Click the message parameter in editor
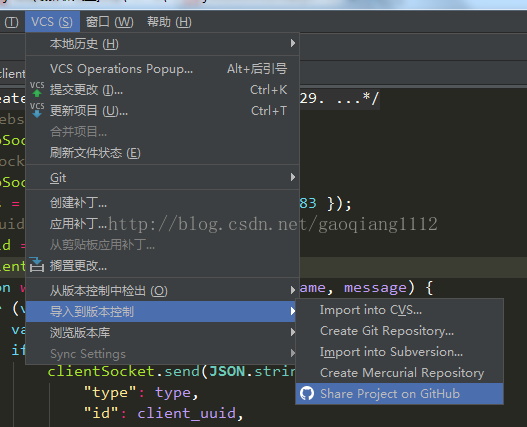The image size is (527, 427). (375, 288)
